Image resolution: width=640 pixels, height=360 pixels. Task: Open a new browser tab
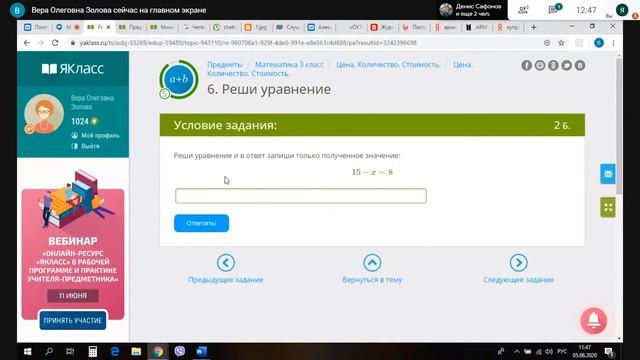(x=533, y=27)
